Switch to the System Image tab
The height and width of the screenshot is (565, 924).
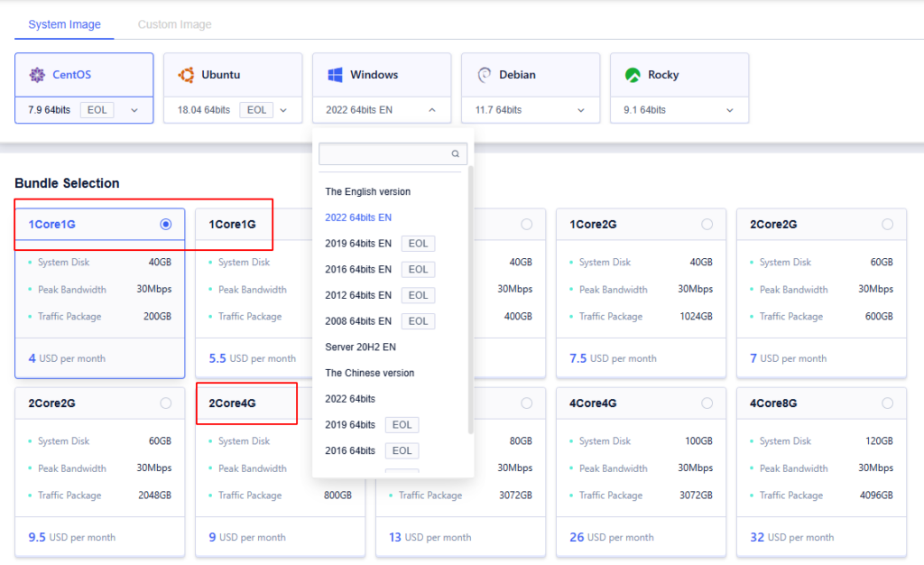point(64,24)
